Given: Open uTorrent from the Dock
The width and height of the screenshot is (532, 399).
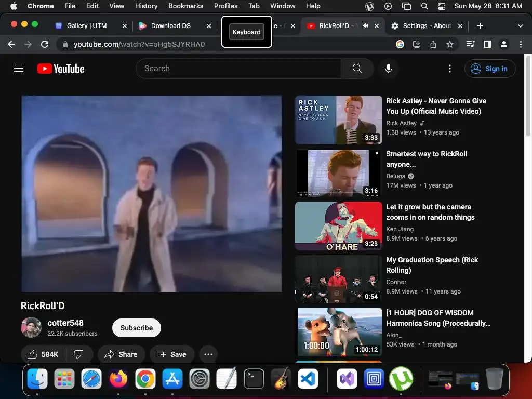Looking at the screenshot, I should (401, 379).
